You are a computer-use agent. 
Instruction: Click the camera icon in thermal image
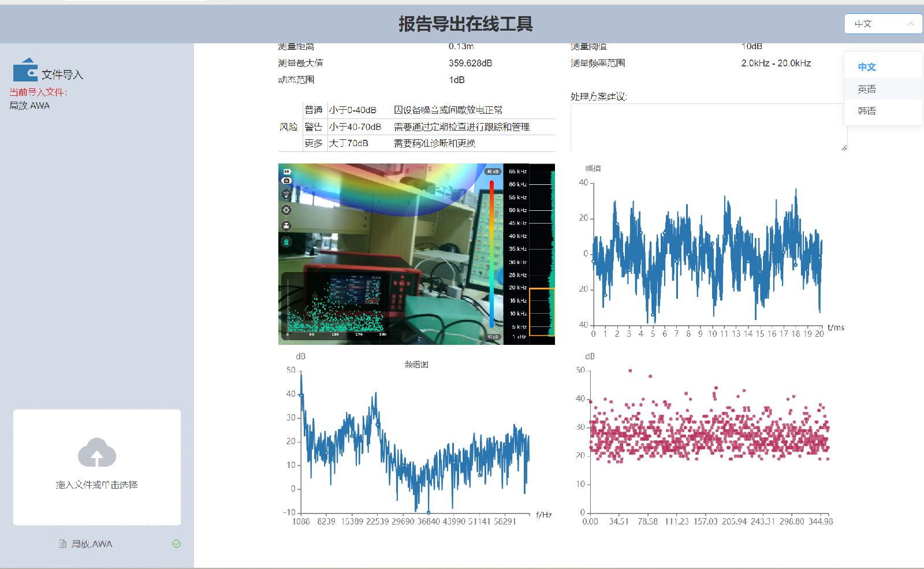coord(286,181)
